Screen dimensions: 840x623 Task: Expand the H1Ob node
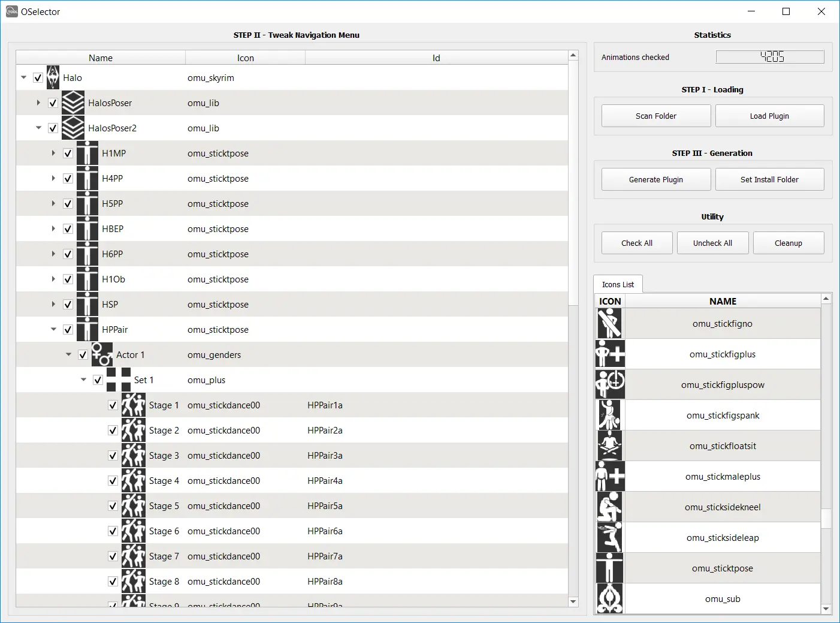(x=53, y=279)
